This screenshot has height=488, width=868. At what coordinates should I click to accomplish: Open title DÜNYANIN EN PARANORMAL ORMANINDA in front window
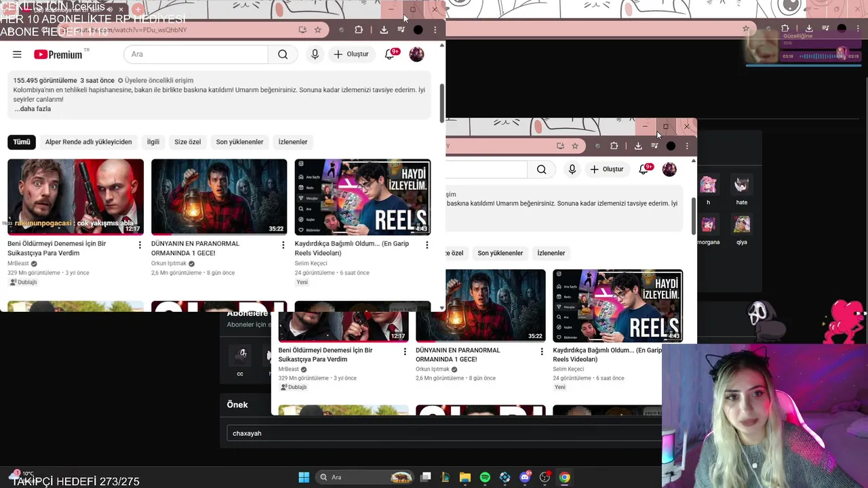[x=195, y=248]
